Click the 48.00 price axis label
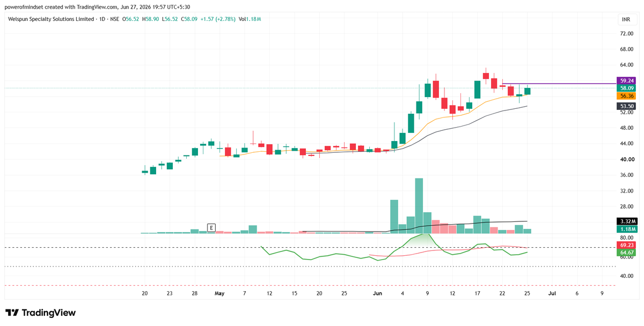 (627, 128)
